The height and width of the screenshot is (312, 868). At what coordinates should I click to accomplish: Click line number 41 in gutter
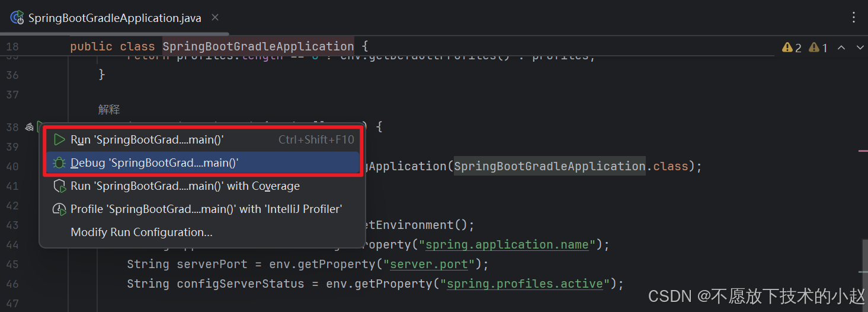coord(12,186)
